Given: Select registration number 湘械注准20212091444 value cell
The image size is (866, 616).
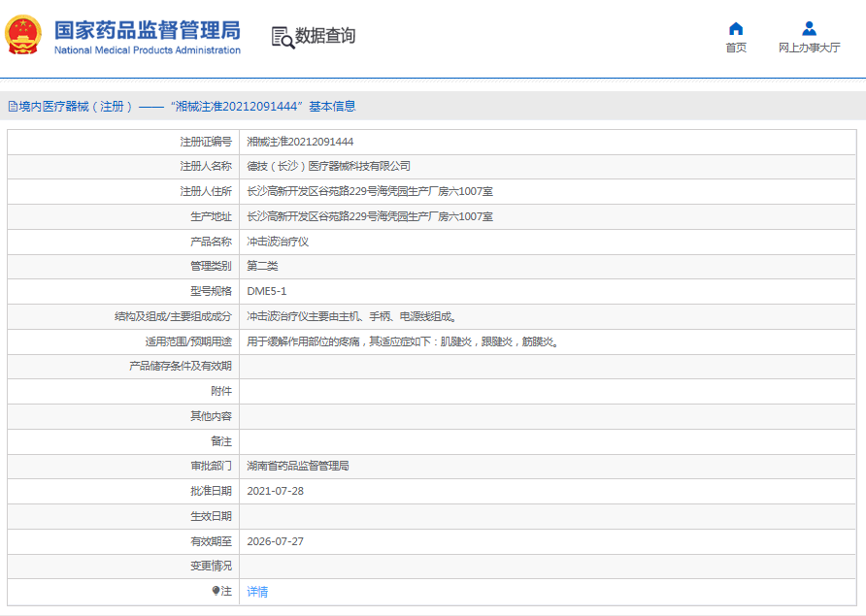Looking at the screenshot, I should pos(300,142).
